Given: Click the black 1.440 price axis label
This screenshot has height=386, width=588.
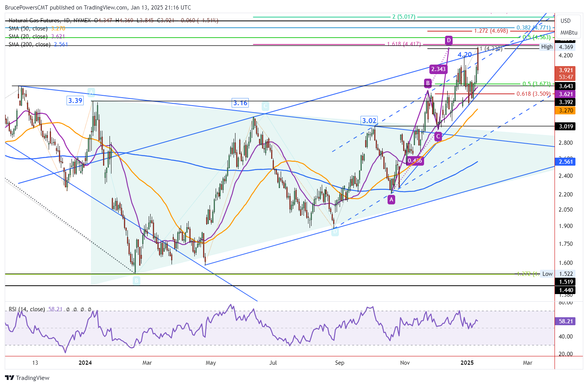Looking at the screenshot, I should click(565, 290).
